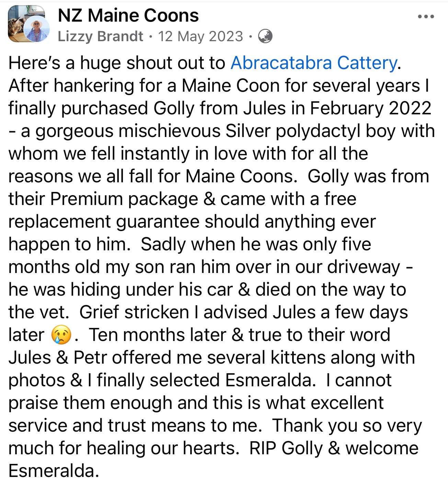Click the phrase "RIP Golly" in post

tap(286, 448)
